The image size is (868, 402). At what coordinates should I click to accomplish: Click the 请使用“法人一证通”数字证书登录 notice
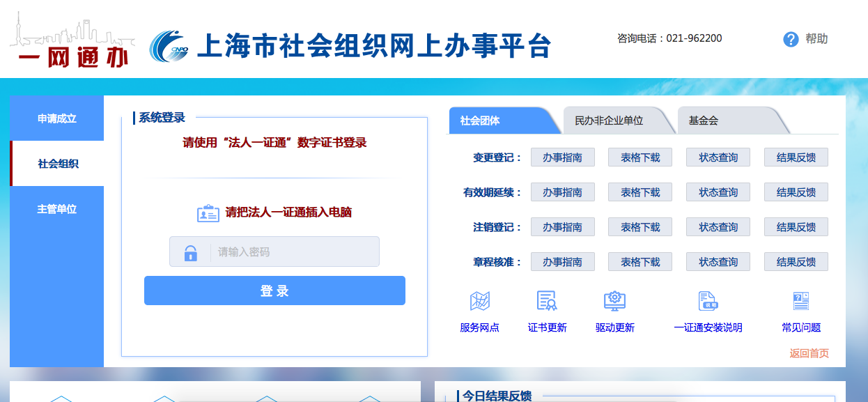click(x=274, y=143)
